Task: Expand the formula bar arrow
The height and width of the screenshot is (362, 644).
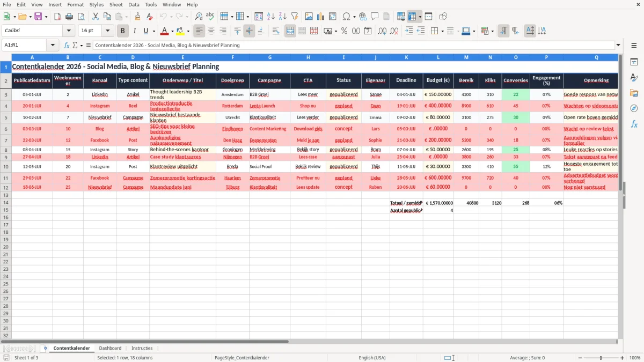Action: pyautogui.click(x=618, y=45)
